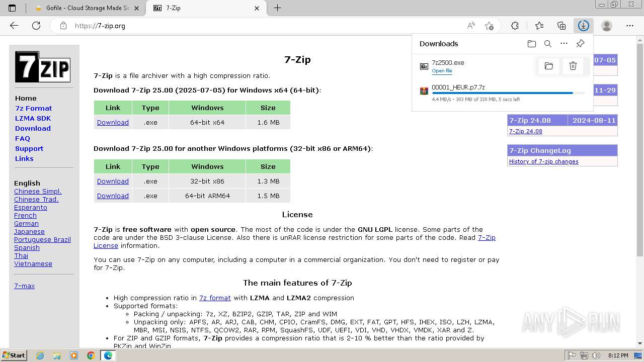The height and width of the screenshot is (362, 644).
Task: Launch Internet Explorer from the taskbar
Action: click(40, 355)
